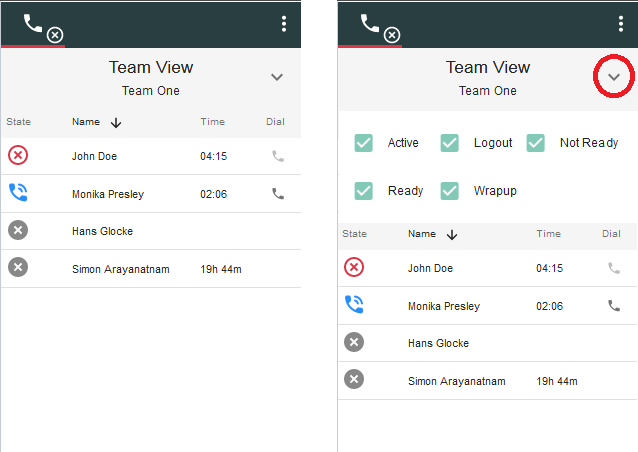Click Team One subtitle in right panel
Image resolution: width=638 pixels, height=452 pixels.
[x=488, y=91]
